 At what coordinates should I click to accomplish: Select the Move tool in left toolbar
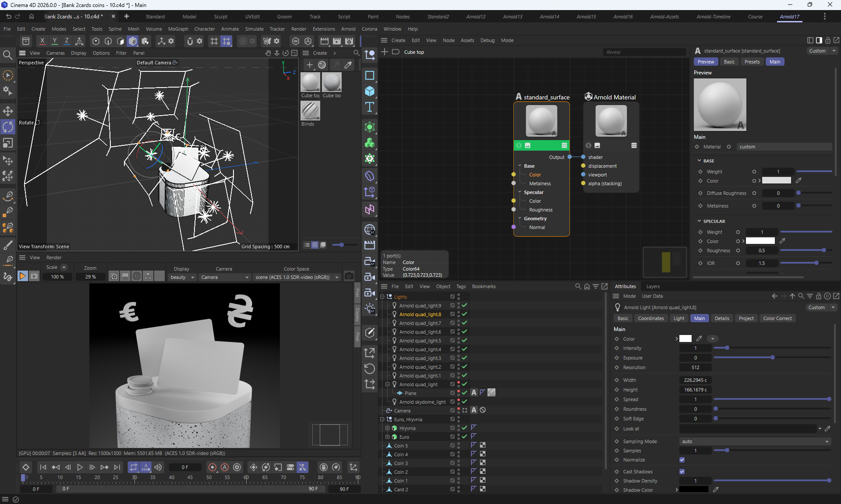click(x=8, y=111)
